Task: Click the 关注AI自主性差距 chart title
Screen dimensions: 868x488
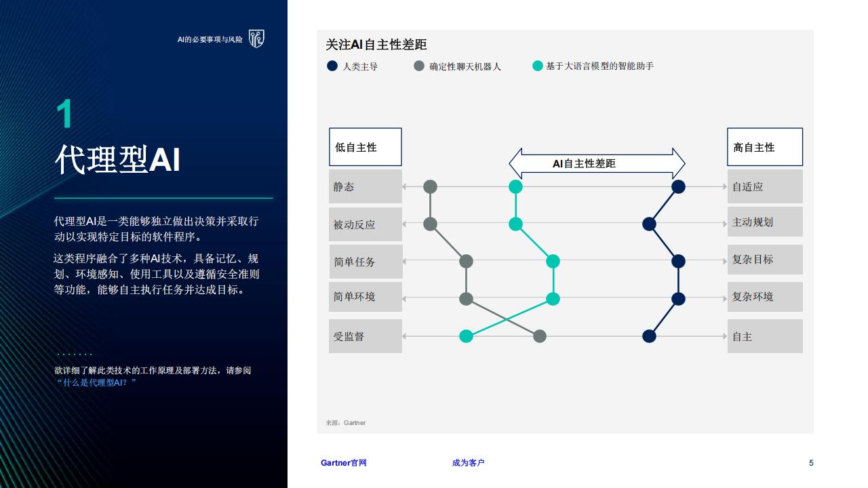Action: (x=376, y=45)
